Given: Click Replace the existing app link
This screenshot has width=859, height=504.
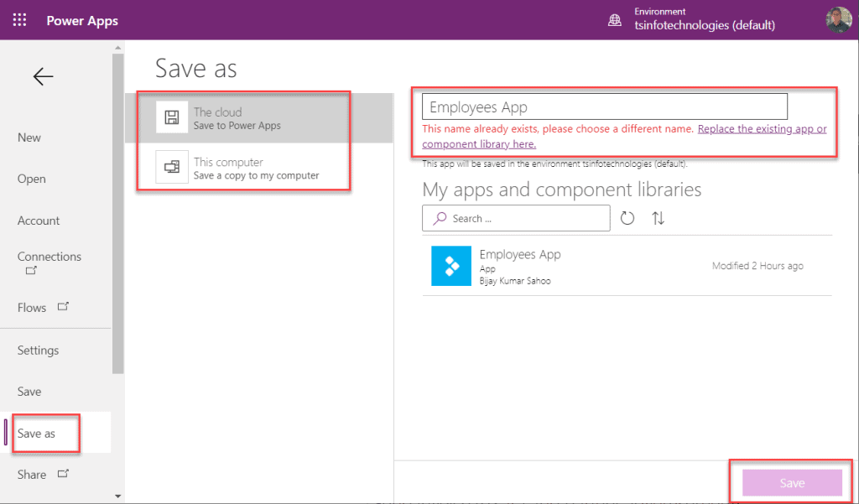Looking at the screenshot, I should click(624, 137).
